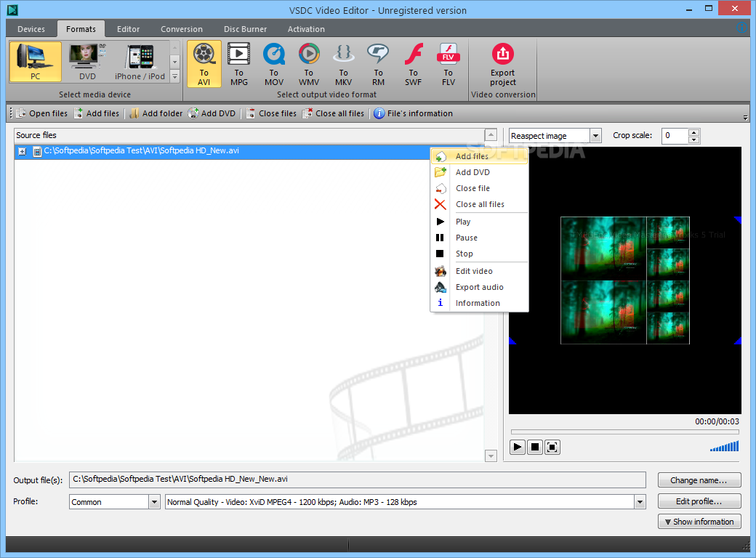Click Add DVD in the toolbar
Image resolution: width=756 pixels, height=558 pixels.
point(212,113)
